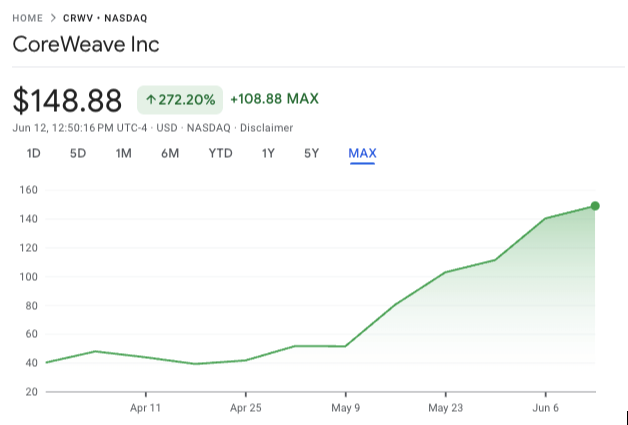Click the 140 y-axis value
This screenshot has height=425, width=628.
28,219
